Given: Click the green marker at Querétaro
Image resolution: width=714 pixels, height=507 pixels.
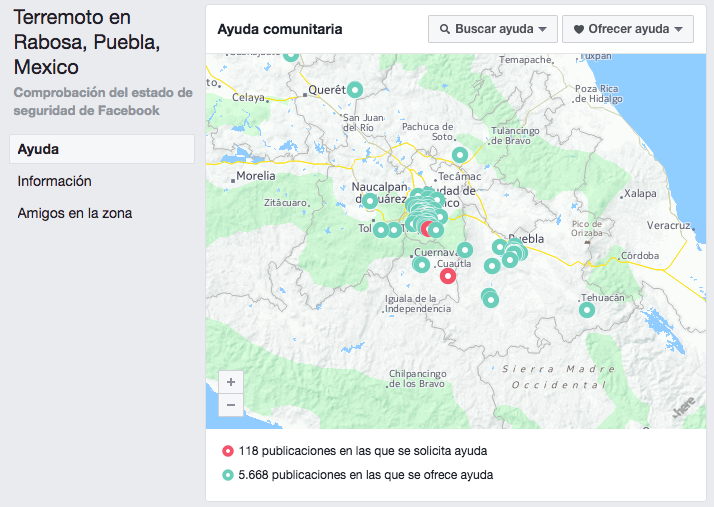Looking at the screenshot, I should coord(355,90).
